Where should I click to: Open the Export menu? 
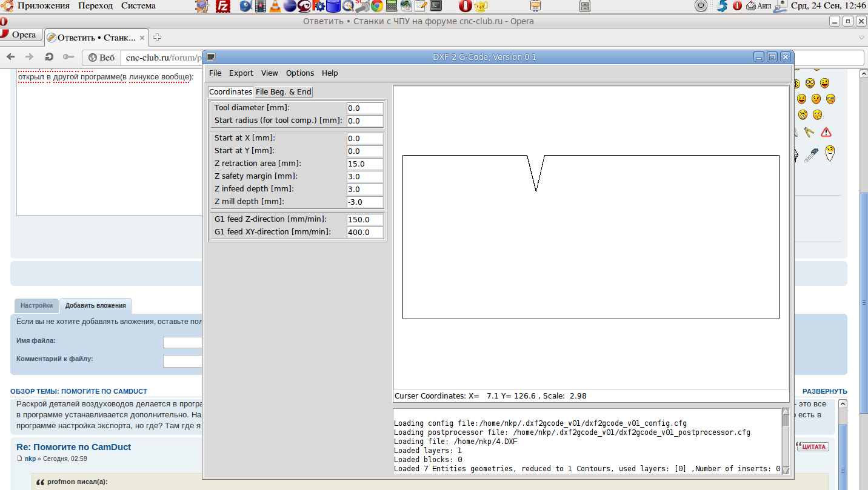tap(241, 73)
